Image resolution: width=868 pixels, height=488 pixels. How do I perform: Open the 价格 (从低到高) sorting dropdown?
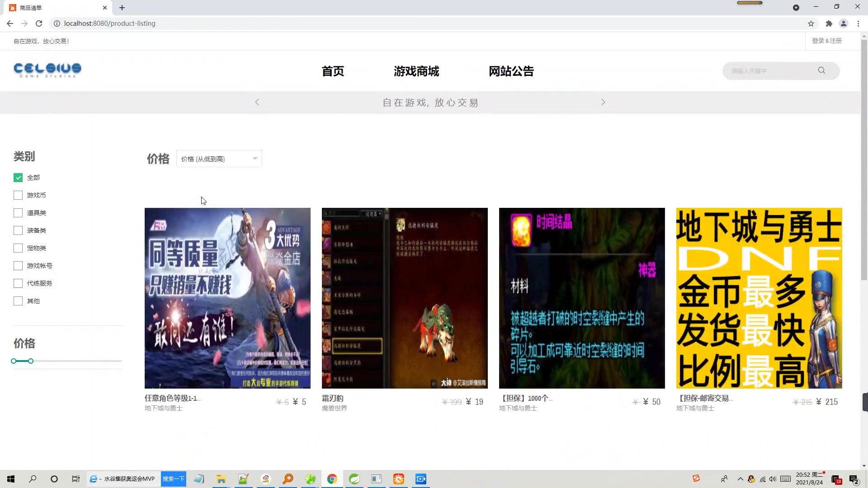pyautogui.click(x=219, y=159)
